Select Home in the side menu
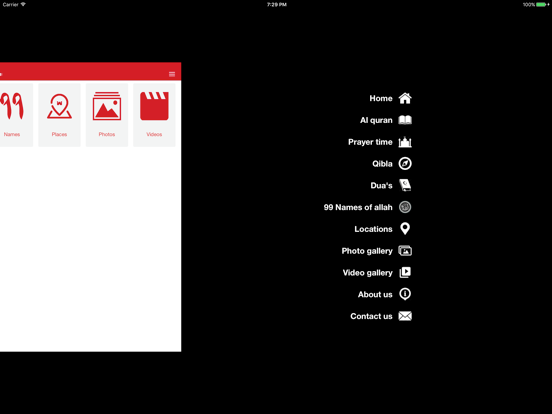 click(x=381, y=99)
